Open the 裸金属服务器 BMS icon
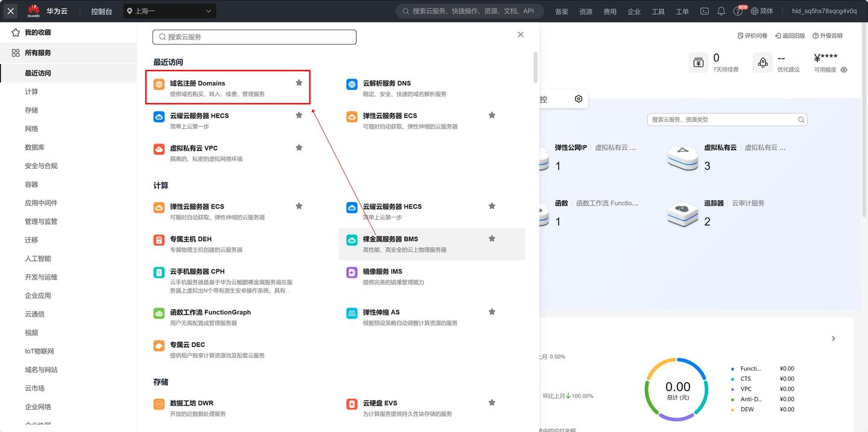868x432 pixels. click(352, 240)
